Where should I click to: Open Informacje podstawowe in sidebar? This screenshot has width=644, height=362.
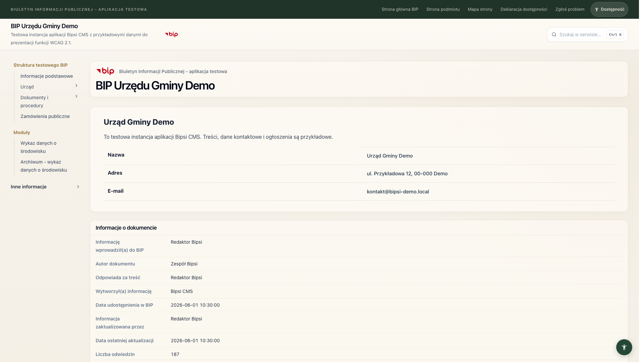click(x=47, y=76)
